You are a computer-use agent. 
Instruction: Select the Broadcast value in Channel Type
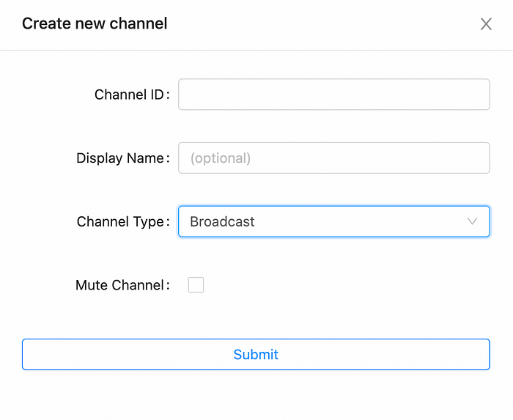[x=222, y=221]
